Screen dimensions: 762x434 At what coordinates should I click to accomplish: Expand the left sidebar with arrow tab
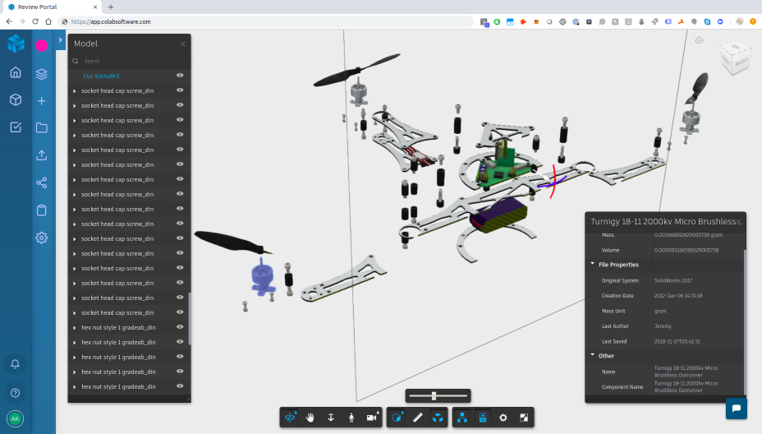coord(60,40)
